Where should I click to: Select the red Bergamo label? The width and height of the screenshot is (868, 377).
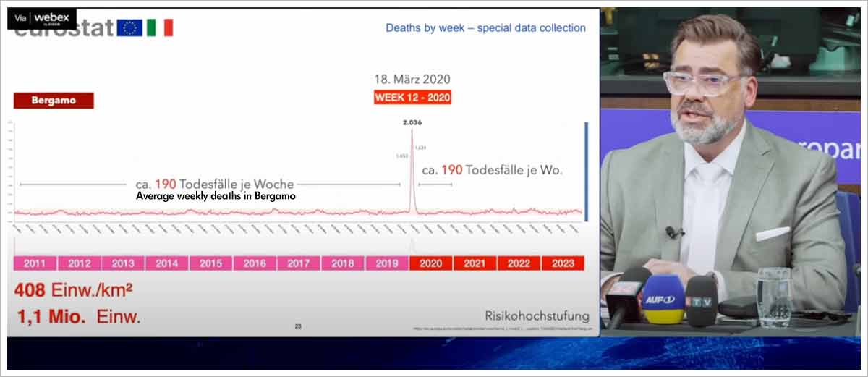54,101
